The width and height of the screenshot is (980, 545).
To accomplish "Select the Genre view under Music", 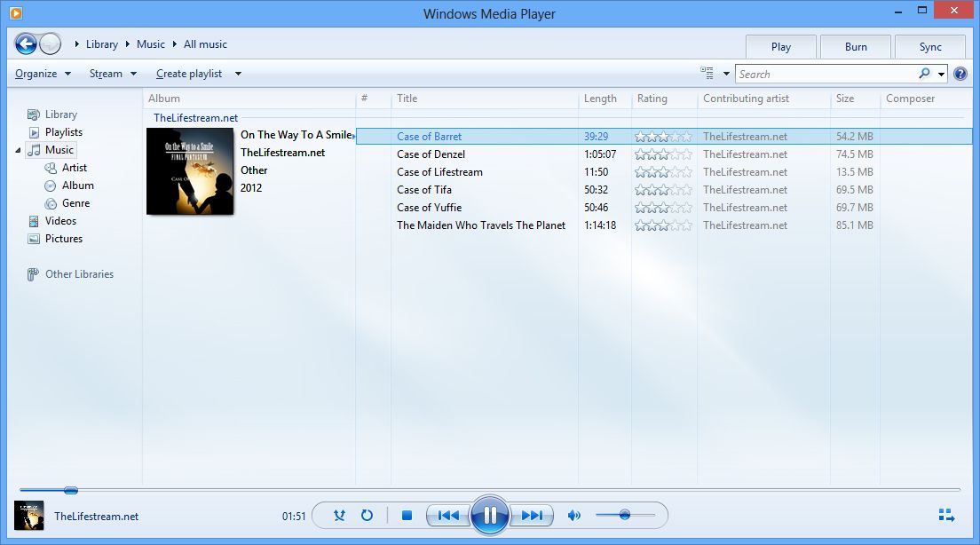I will point(77,202).
